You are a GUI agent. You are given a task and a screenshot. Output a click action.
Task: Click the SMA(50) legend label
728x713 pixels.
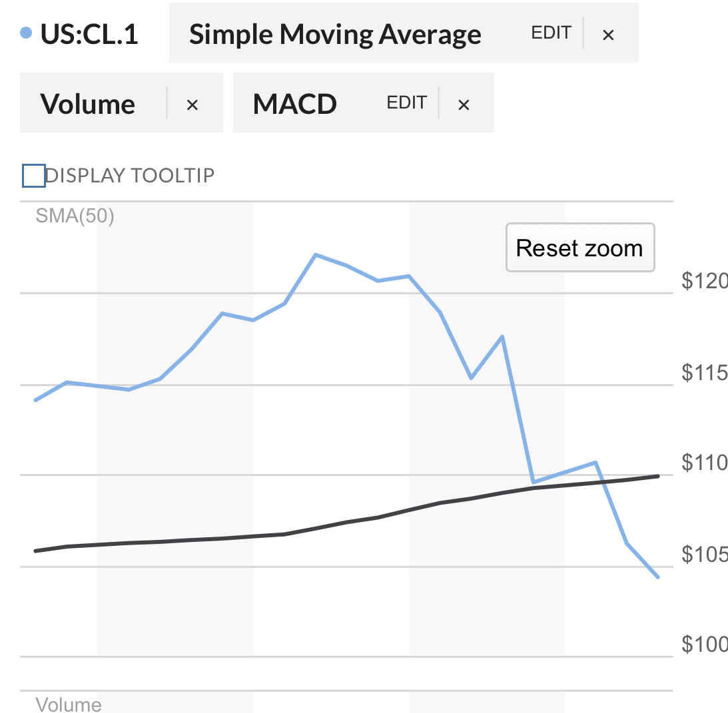click(75, 216)
